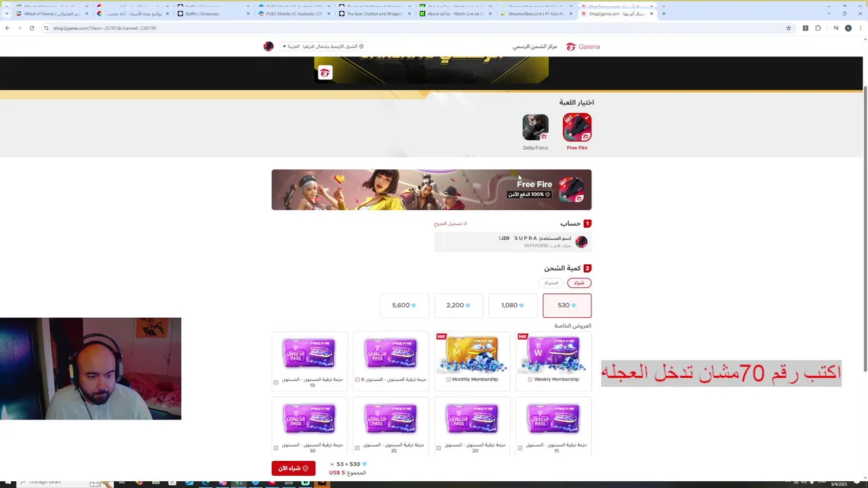Select the Weekly Membership offer card
Image resolution: width=868 pixels, height=488 pixels.
(553, 361)
